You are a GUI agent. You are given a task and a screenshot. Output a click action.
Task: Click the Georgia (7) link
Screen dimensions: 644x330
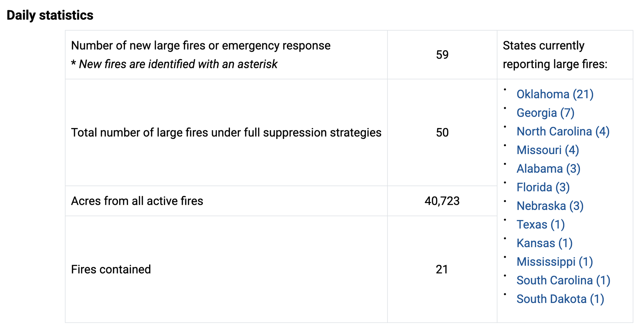[x=545, y=113]
